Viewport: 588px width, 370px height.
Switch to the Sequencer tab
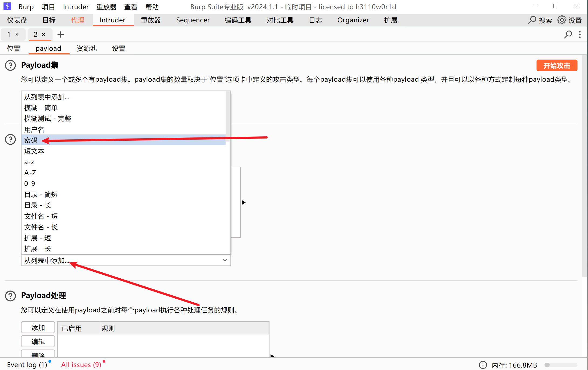pos(193,20)
